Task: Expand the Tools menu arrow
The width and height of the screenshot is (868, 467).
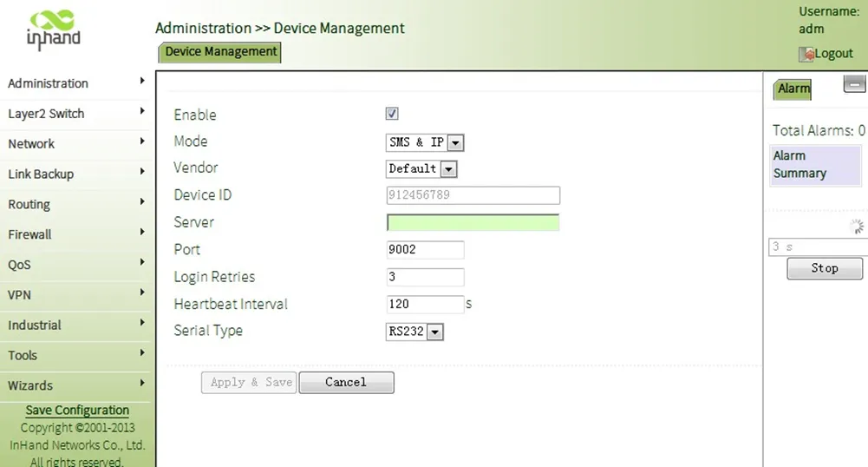Action: coord(142,353)
